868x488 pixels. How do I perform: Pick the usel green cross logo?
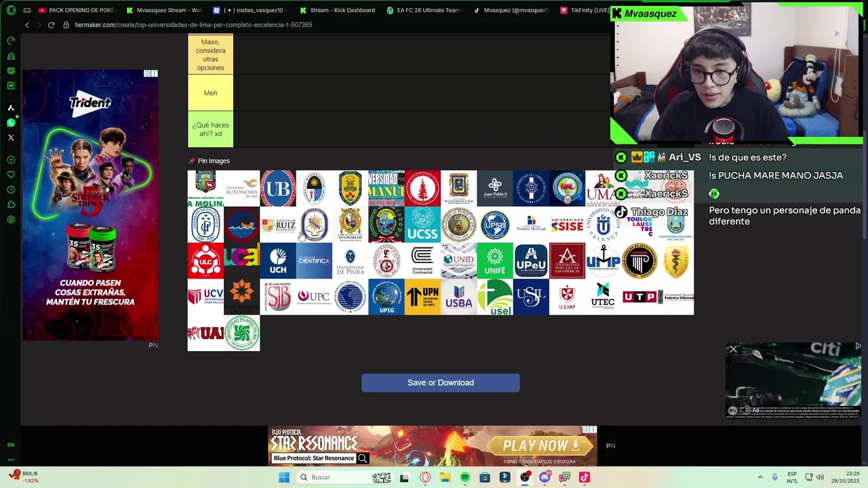tap(494, 297)
